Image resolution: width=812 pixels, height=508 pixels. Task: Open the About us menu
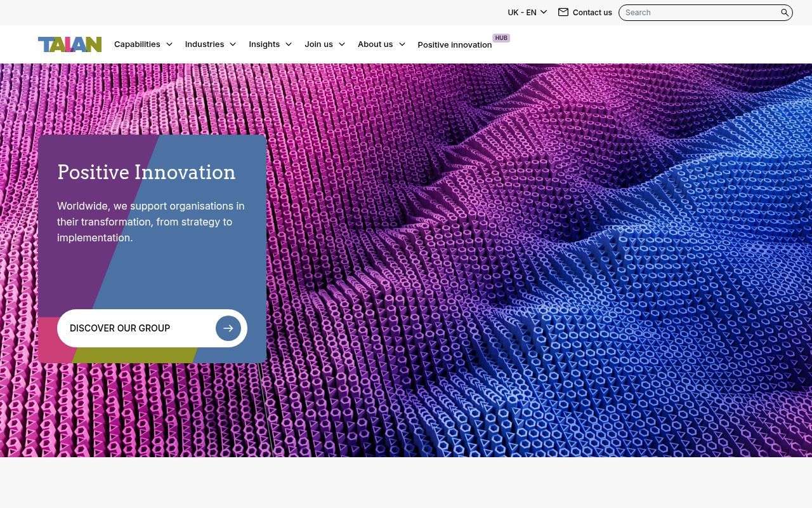click(375, 44)
